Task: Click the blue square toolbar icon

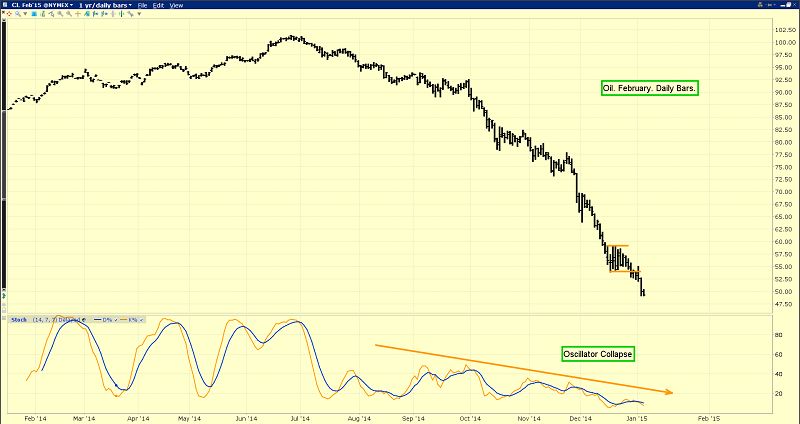Action: click(34, 14)
